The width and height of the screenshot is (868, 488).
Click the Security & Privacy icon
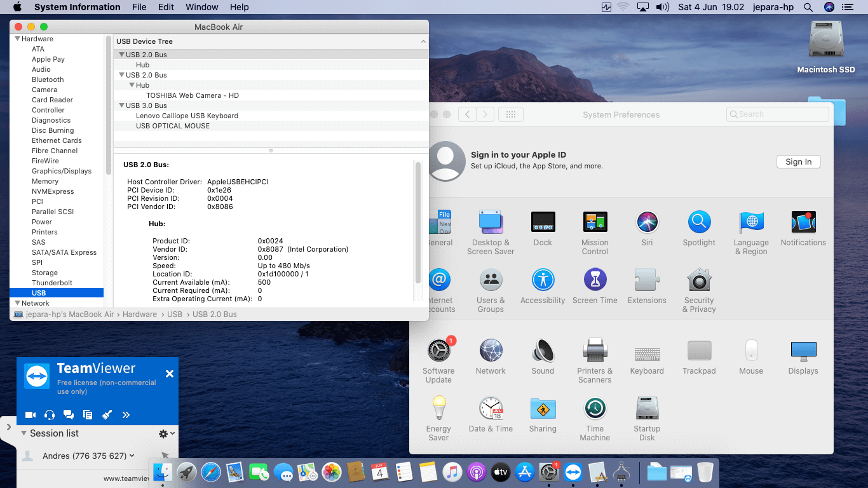pos(699,281)
